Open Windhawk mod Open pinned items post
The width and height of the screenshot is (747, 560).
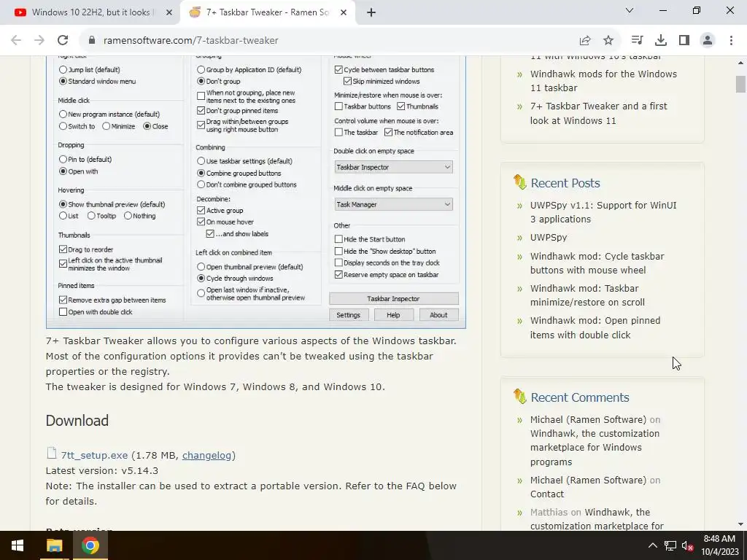click(x=595, y=327)
